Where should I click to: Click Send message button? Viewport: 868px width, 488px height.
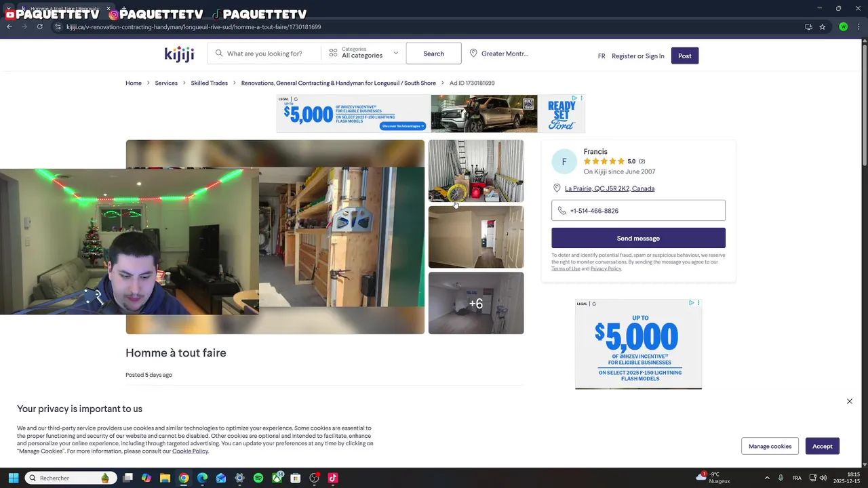point(638,238)
